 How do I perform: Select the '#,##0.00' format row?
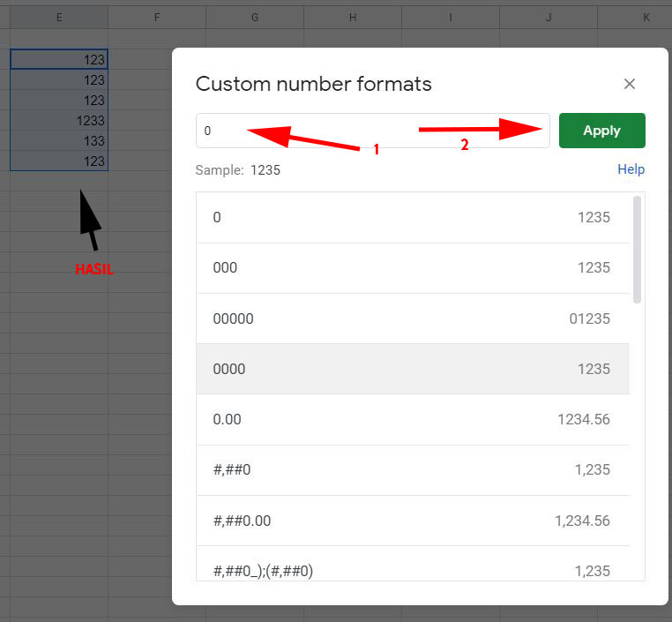tap(413, 521)
